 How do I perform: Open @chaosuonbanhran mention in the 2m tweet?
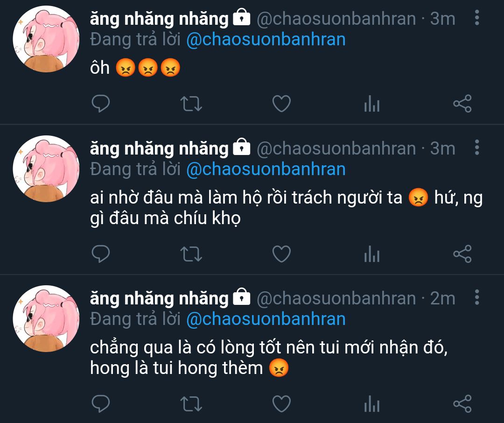coord(266,319)
